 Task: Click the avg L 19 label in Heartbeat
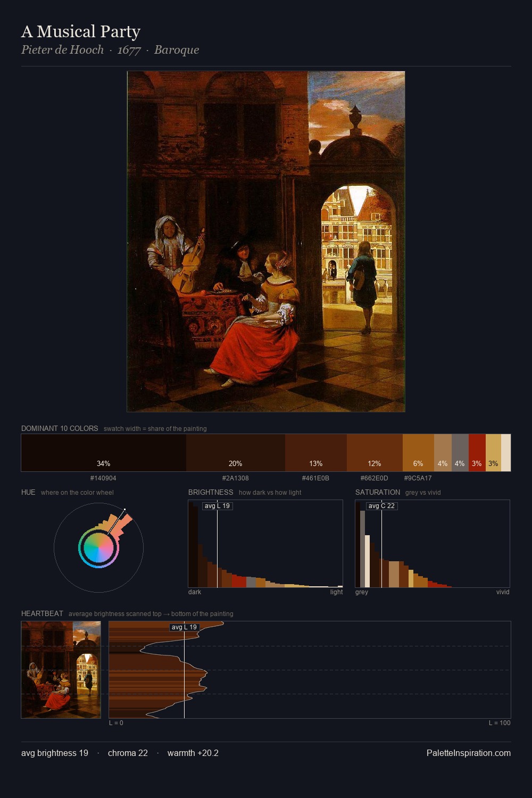[x=184, y=627]
